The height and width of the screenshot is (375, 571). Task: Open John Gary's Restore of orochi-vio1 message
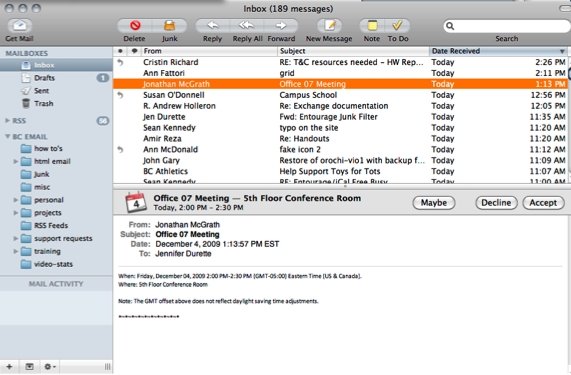(340, 161)
